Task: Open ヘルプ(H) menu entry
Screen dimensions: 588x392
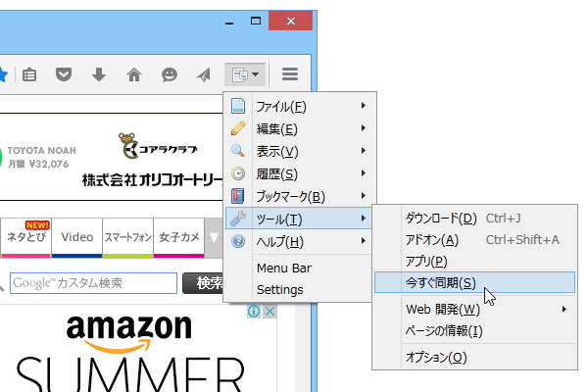Action: tap(300, 241)
